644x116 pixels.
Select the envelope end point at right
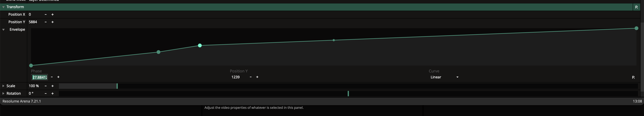[636, 28]
